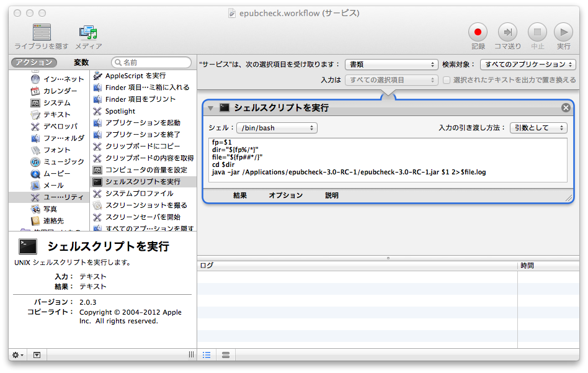Switch the log to list view
Viewport: 588px width, 373px height.
point(207,355)
